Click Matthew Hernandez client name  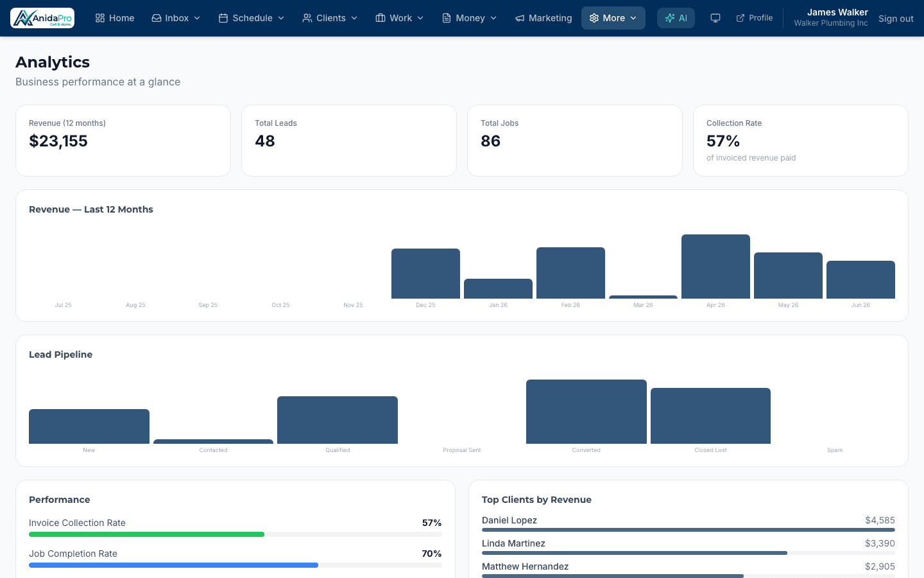point(525,566)
